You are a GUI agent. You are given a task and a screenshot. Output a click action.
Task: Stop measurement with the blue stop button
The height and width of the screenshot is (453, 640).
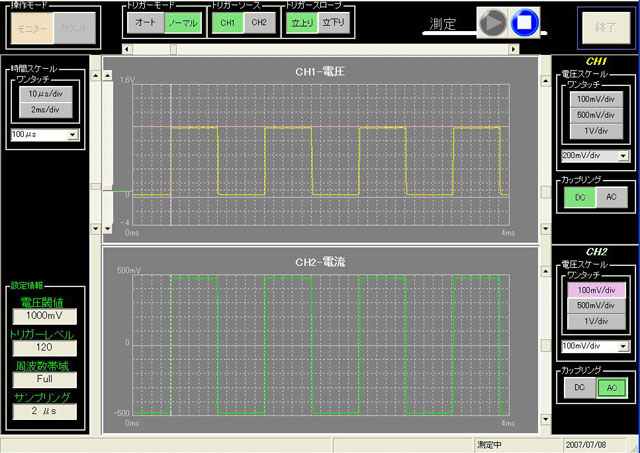tap(524, 23)
